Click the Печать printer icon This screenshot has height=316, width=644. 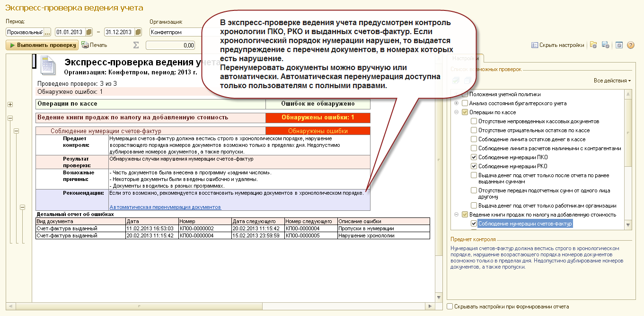[85, 45]
